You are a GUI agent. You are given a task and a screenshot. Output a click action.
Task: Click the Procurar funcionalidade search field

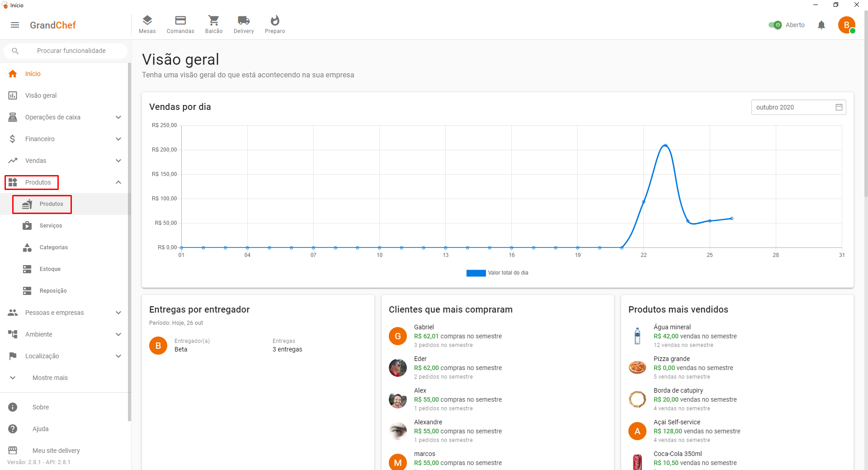click(x=71, y=51)
